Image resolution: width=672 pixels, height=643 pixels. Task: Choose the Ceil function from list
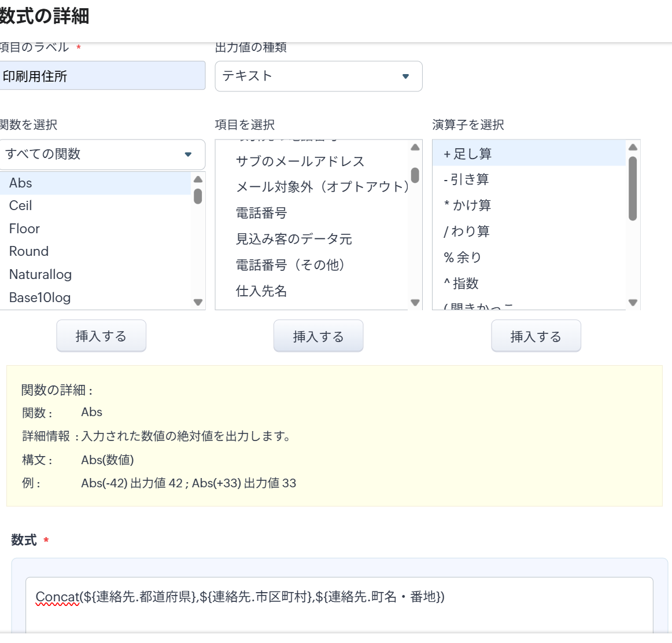coord(21,205)
